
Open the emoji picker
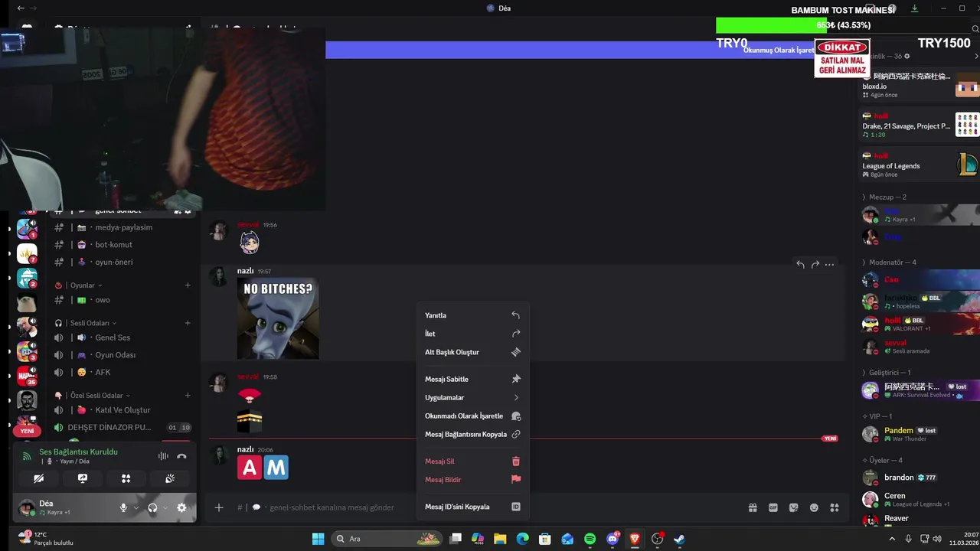[x=814, y=507]
